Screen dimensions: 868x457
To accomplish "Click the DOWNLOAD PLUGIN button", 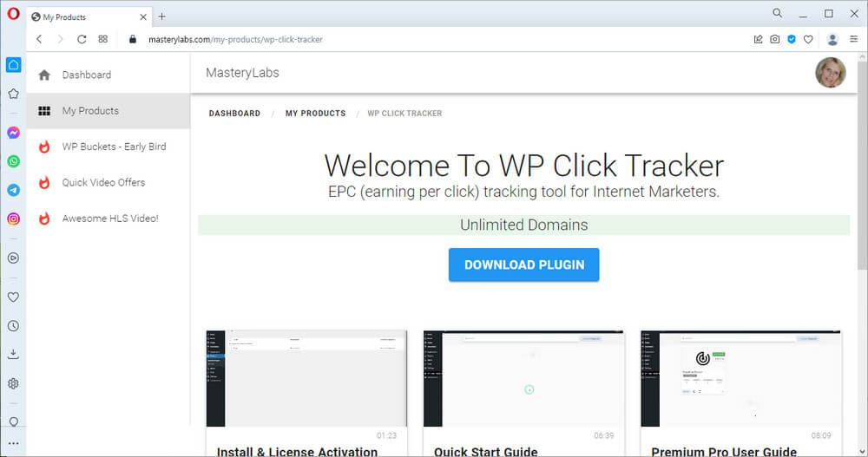I will (x=523, y=264).
